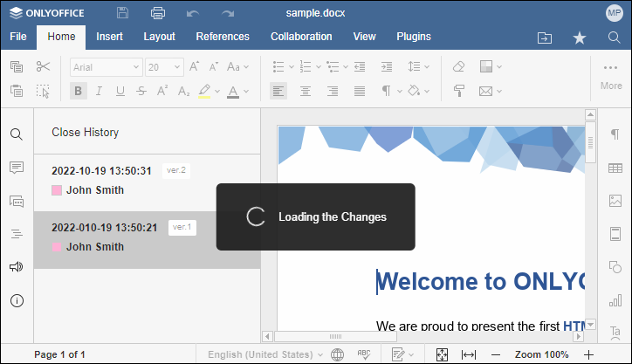Click Open file location icon
The width and height of the screenshot is (632, 364).
tap(545, 38)
